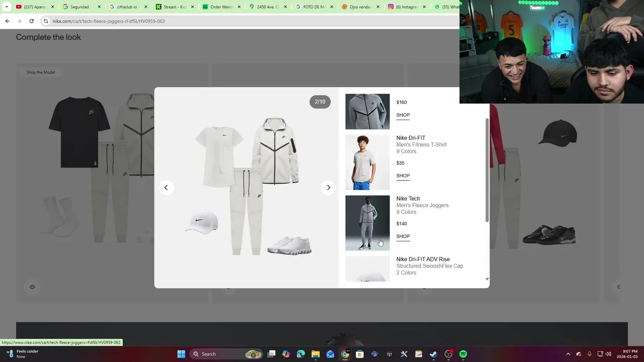
Task: Show hidden system tray icons
Action: tap(568, 354)
